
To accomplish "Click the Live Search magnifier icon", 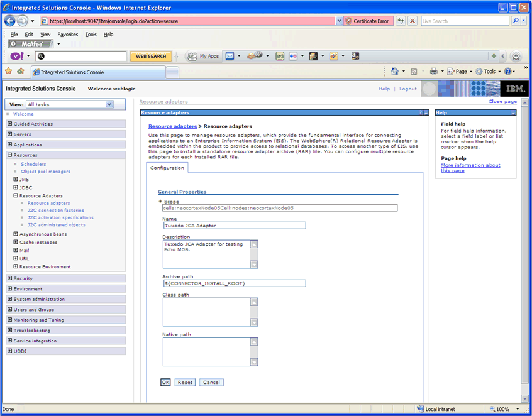I will click(x=516, y=21).
